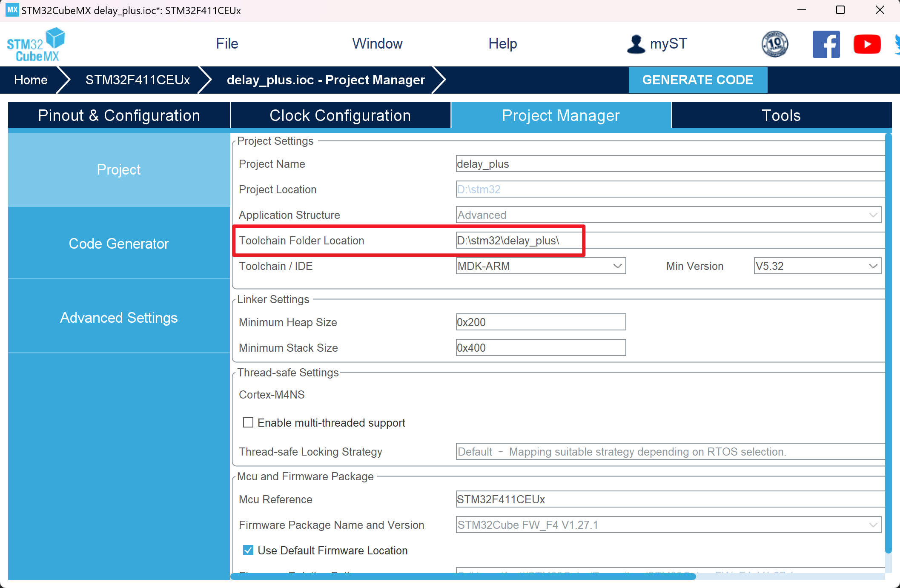Viewport: 900px width, 588px height.
Task: Click the STM32CubeMX logo icon
Action: click(x=36, y=44)
